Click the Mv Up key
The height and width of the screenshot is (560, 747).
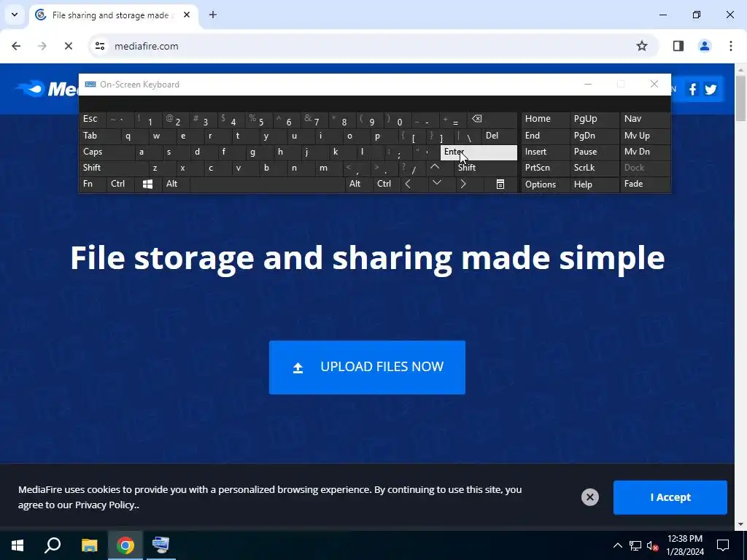645,136
